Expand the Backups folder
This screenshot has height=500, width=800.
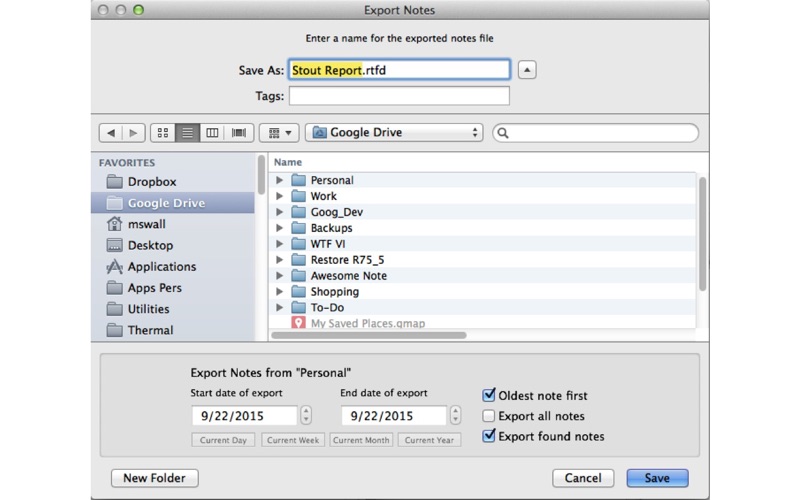click(279, 228)
